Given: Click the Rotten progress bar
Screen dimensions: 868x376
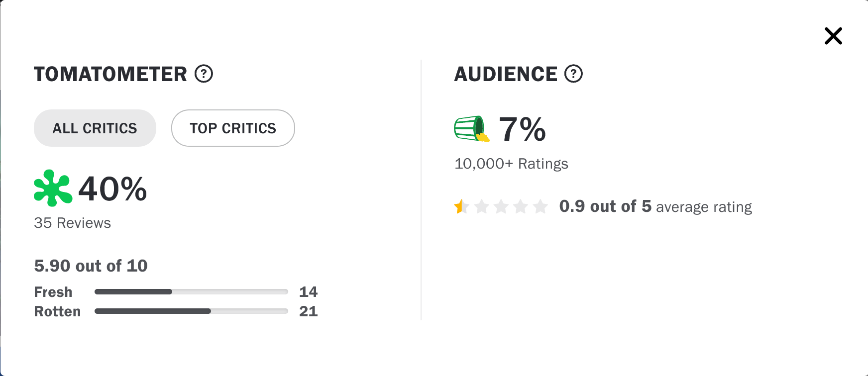Looking at the screenshot, I should tap(191, 311).
